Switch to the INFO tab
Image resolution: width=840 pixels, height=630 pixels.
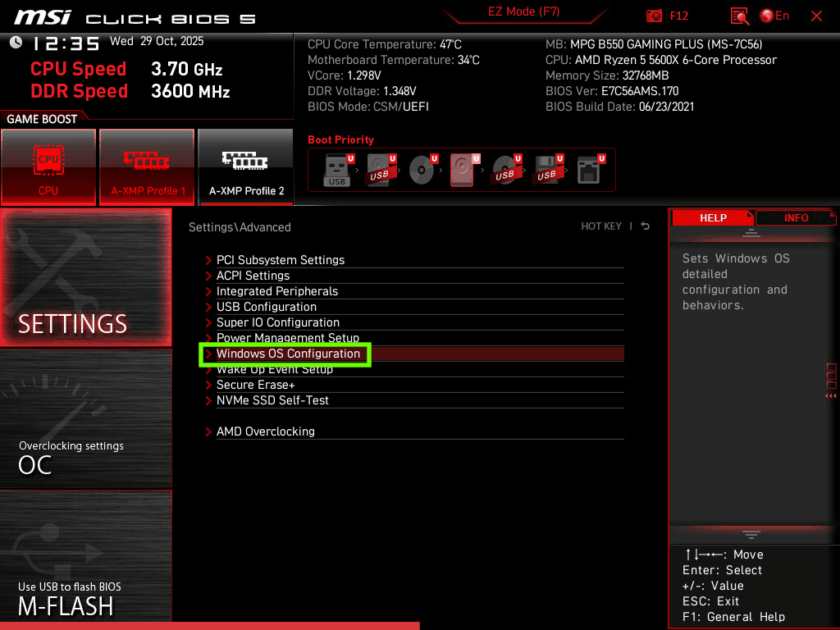[795, 217]
